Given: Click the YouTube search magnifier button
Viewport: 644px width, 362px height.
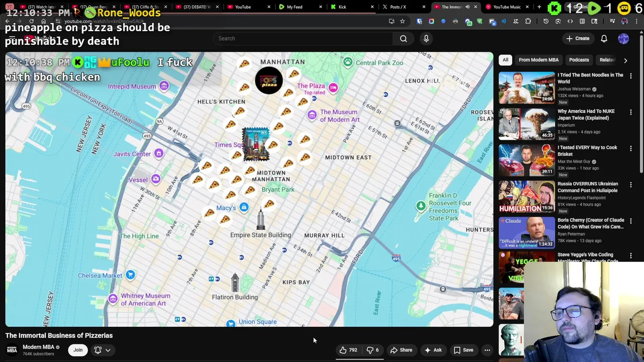Looking at the screenshot, I should 404,38.
